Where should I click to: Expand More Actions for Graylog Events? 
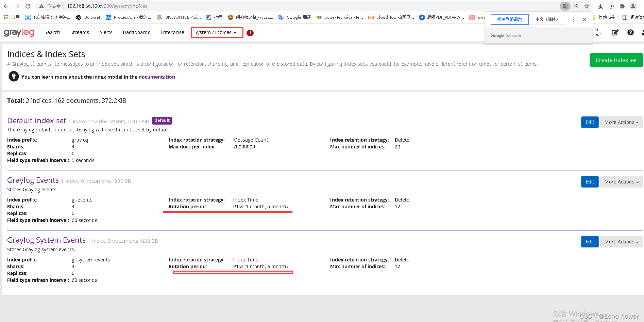pyautogui.click(x=621, y=182)
